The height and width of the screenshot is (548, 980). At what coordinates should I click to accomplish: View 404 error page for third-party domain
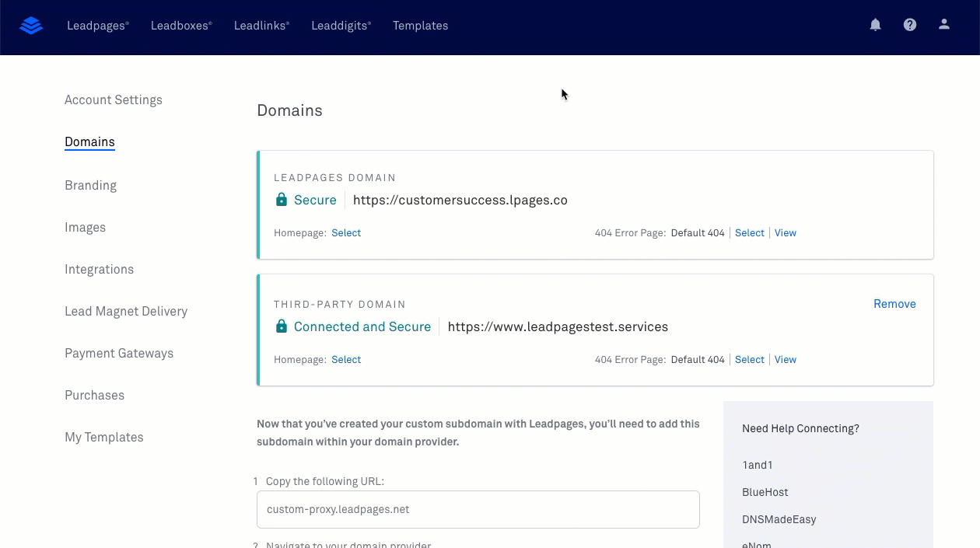coord(786,360)
